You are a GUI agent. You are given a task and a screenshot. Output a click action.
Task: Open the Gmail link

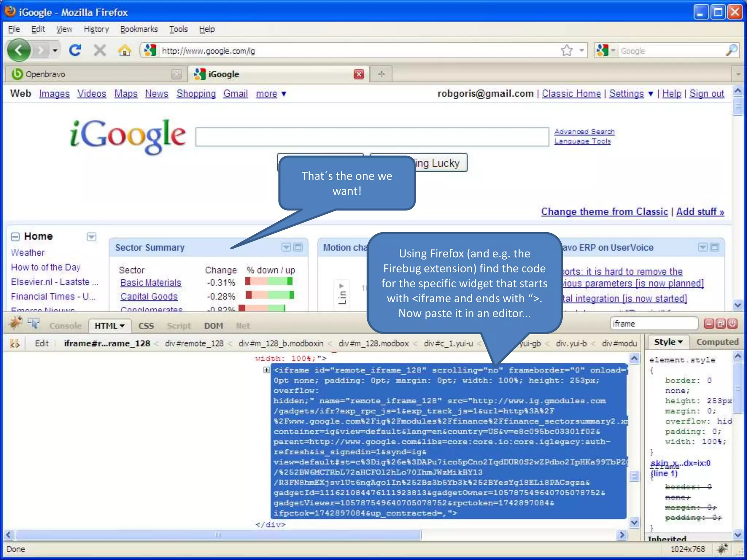[235, 94]
